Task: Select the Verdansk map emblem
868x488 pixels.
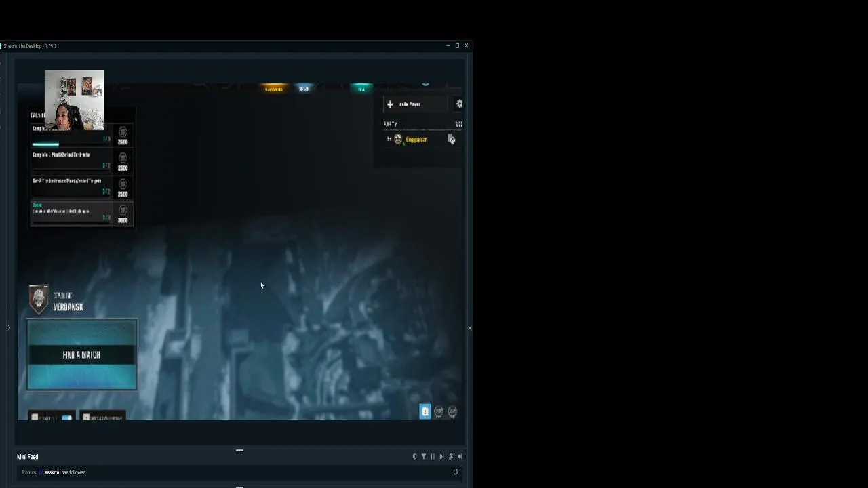Action: tap(39, 299)
